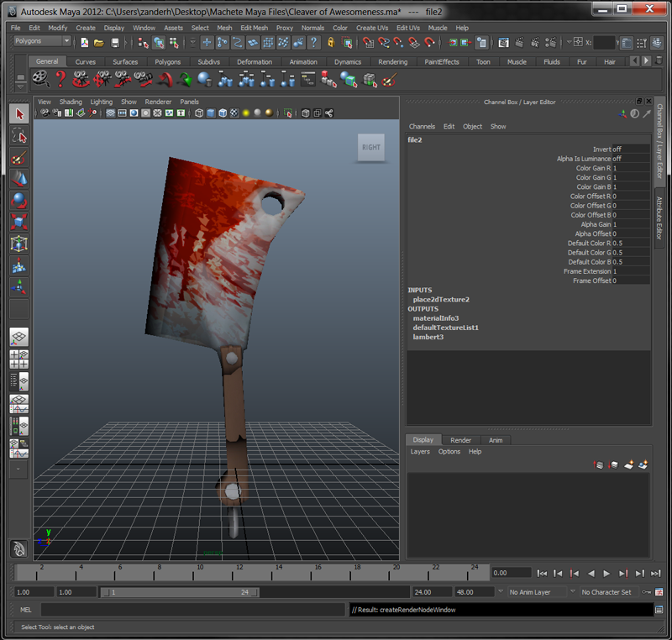The height and width of the screenshot is (640, 672).
Task: Open the Polygons menu set dropdown
Action: [x=42, y=41]
